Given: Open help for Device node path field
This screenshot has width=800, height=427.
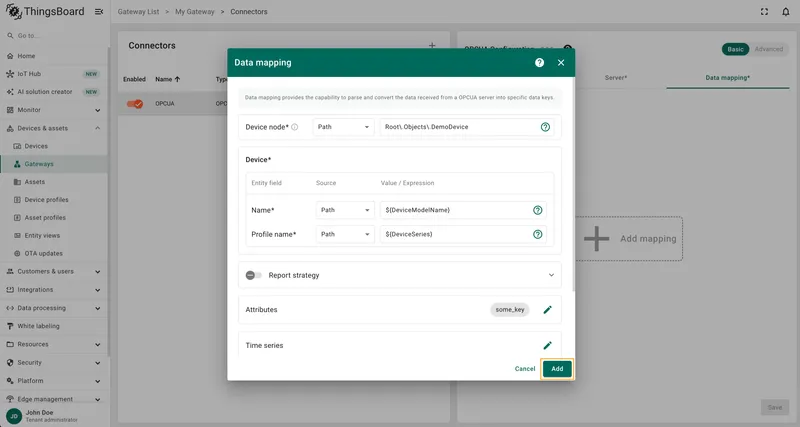Looking at the screenshot, I should tap(545, 127).
